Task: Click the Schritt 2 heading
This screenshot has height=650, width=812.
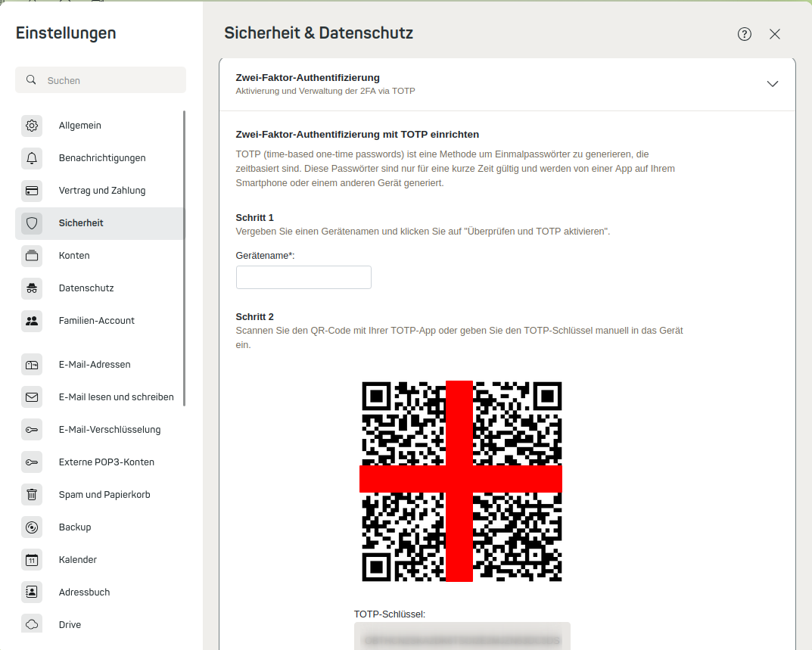Action: (255, 316)
